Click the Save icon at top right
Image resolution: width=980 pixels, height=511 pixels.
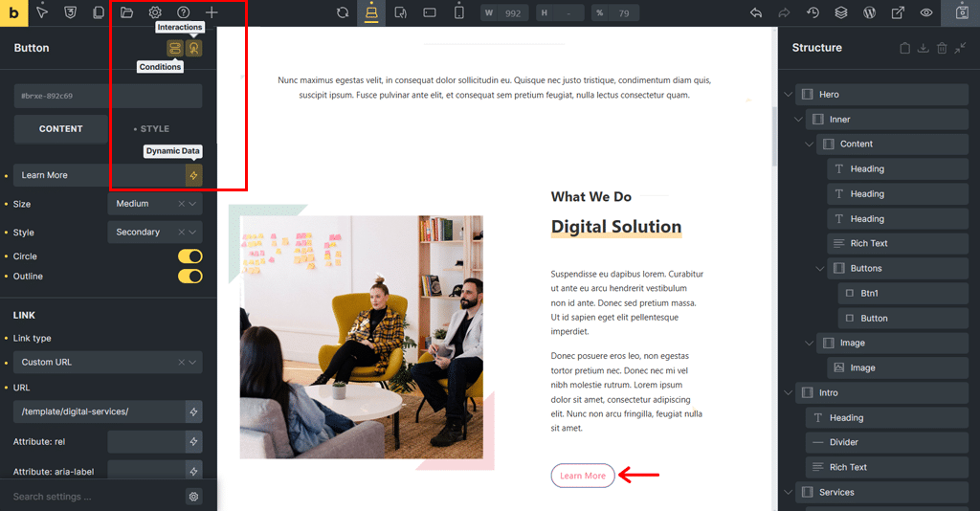coord(963,12)
